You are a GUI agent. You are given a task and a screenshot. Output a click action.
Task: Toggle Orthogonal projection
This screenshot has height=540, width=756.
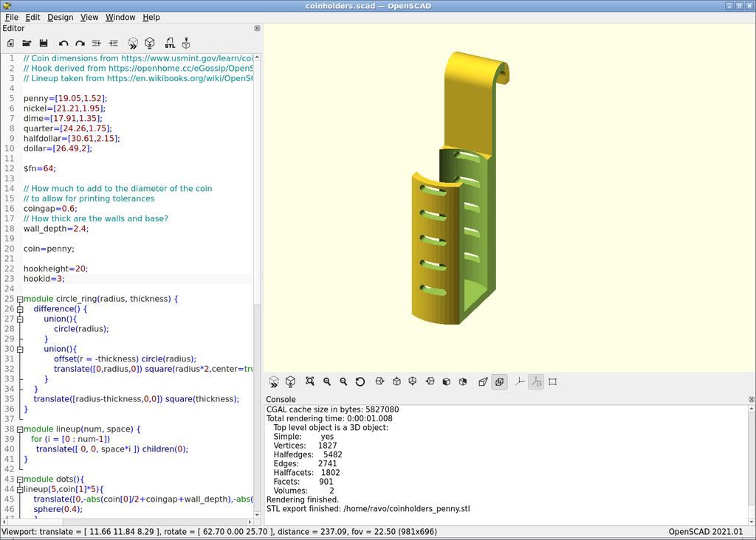[500, 381]
